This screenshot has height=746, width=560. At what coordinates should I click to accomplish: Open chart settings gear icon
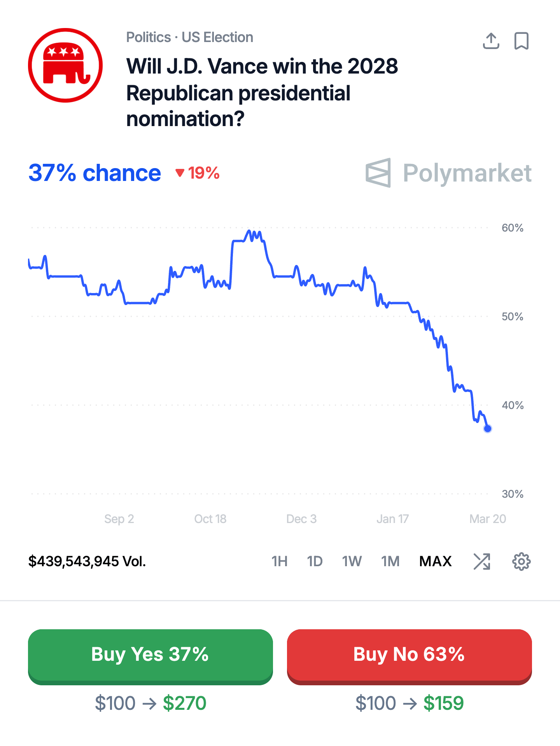point(521,562)
